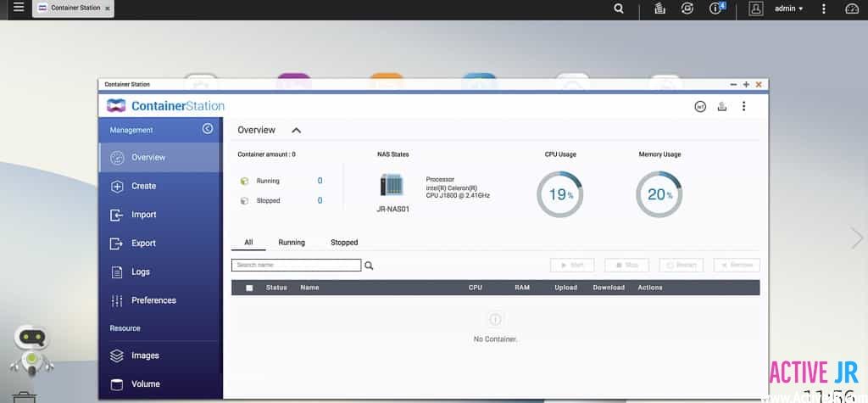Switch to the Stopped tab
The image size is (868, 403).
[x=344, y=243]
